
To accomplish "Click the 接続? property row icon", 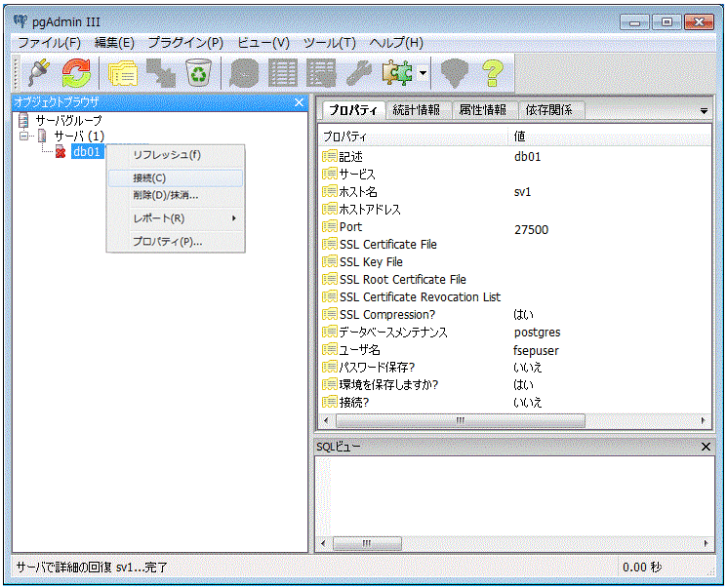I will (x=329, y=402).
